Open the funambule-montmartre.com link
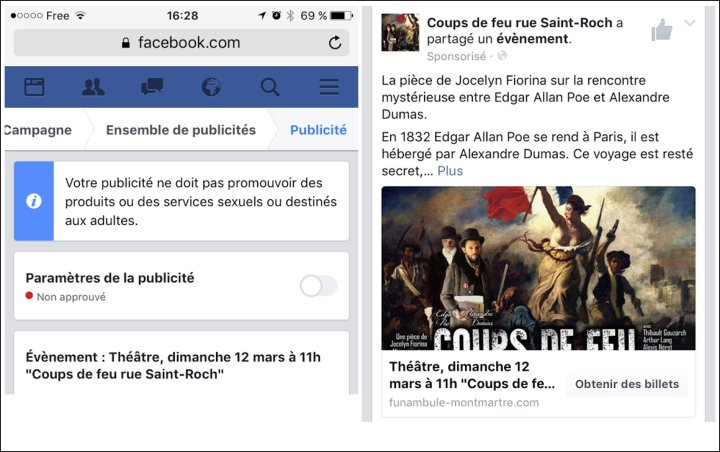Screen dimensions: 720x452 tap(464, 403)
